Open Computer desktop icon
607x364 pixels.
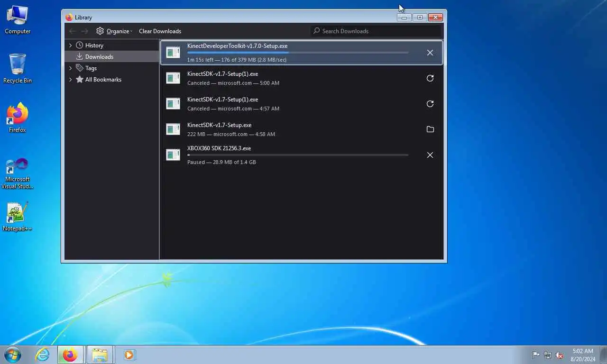(18, 19)
